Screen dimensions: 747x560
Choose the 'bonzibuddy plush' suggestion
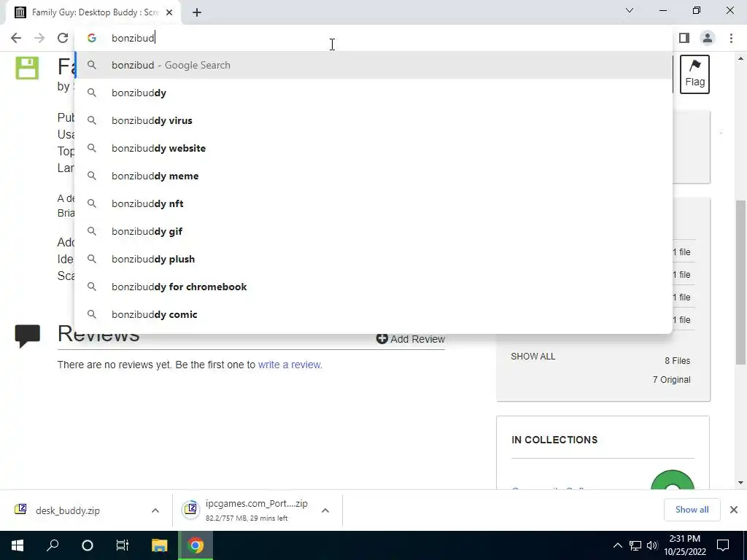pos(374,259)
